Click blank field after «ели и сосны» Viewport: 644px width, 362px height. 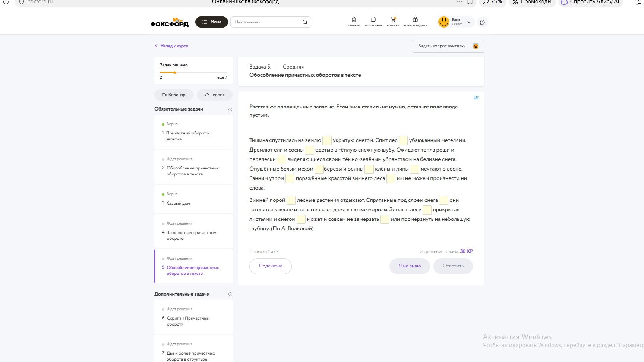(x=309, y=150)
